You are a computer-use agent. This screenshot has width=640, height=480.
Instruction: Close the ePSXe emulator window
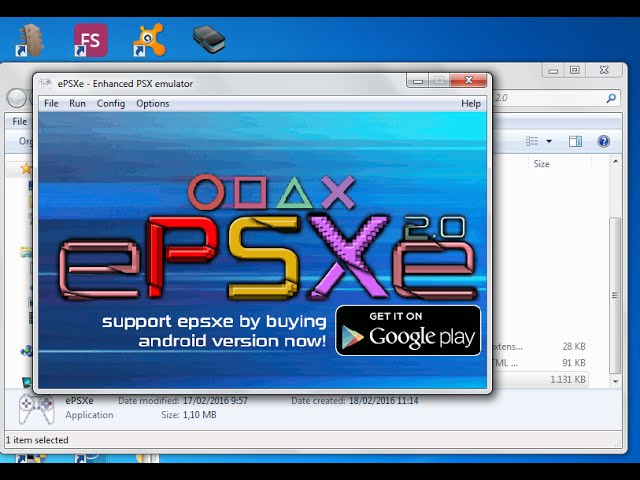[469, 80]
